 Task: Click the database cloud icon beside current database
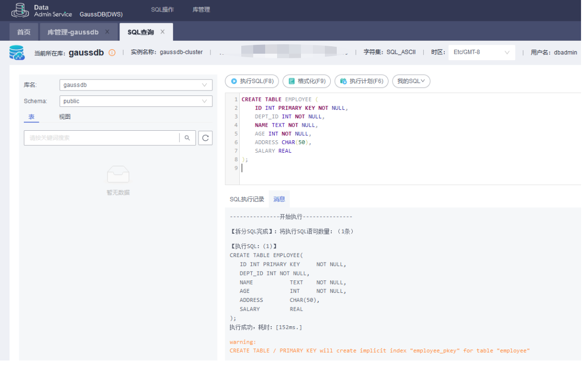[17, 53]
